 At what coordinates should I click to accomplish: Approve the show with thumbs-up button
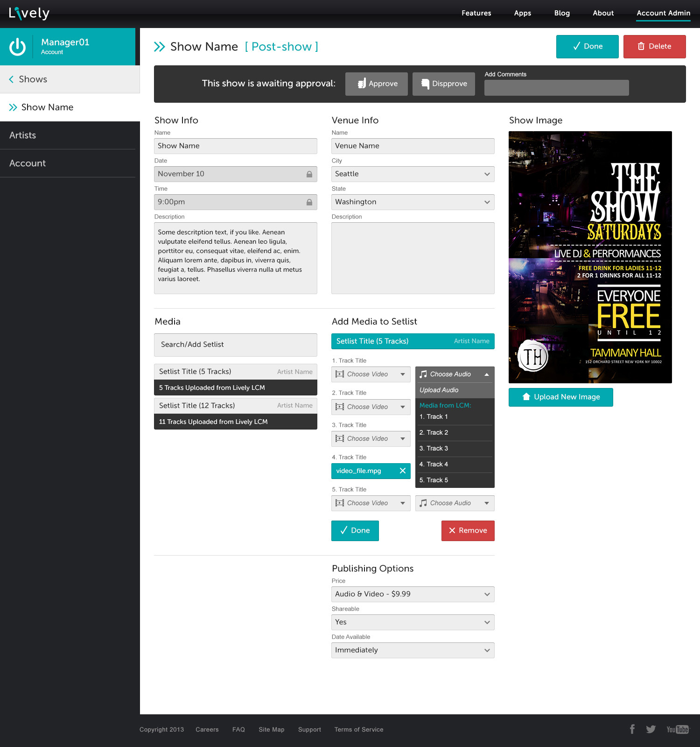click(x=376, y=84)
